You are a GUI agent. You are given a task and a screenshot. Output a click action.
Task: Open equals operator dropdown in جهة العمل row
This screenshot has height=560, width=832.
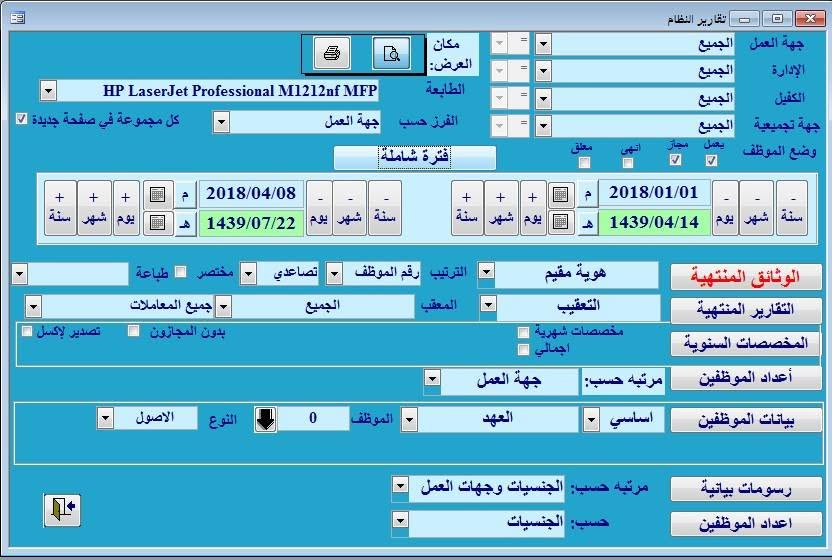coord(499,43)
